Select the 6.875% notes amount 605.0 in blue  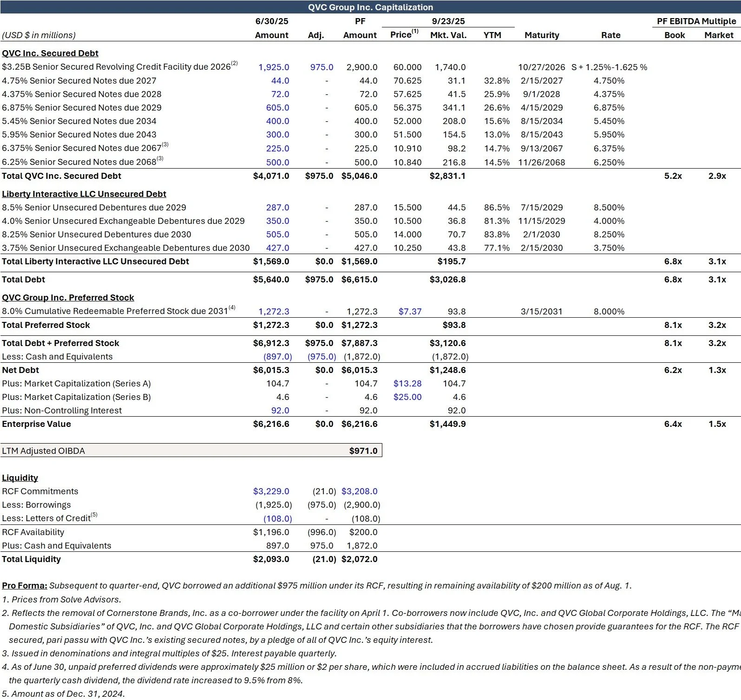tap(277, 107)
